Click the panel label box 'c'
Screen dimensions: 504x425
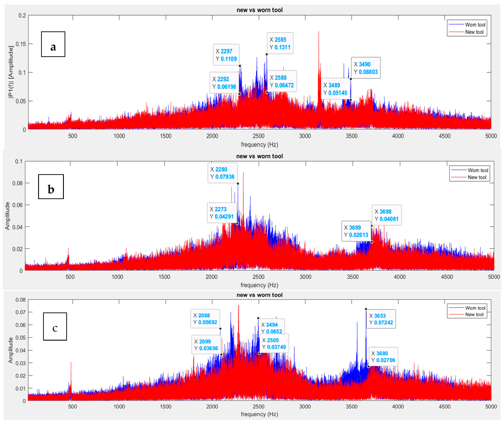coord(55,327)
